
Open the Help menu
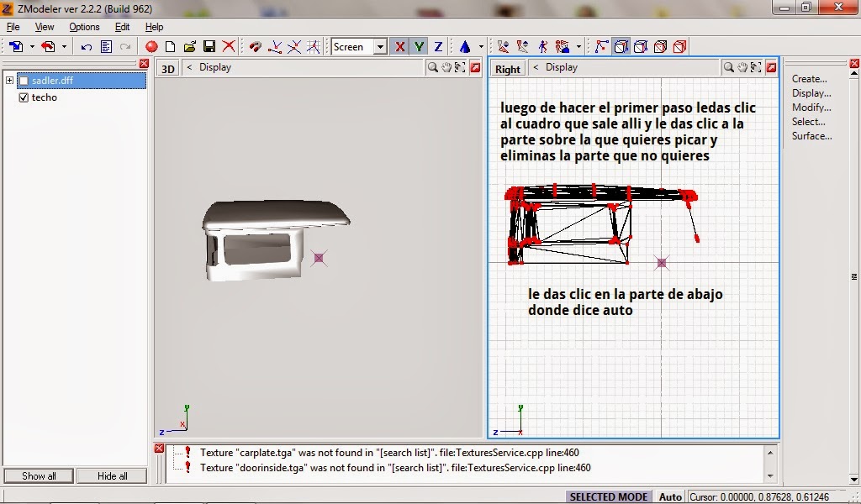(155, 27)
